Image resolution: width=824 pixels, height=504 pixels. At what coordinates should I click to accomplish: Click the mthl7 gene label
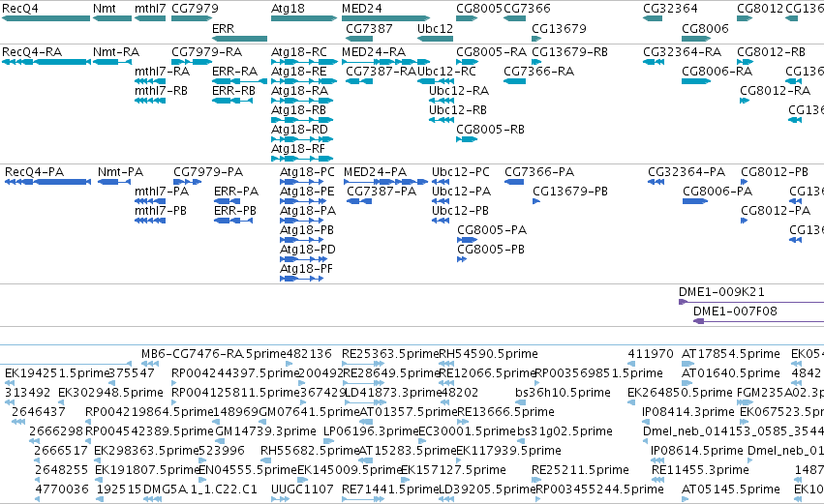(x=150, y=9)
